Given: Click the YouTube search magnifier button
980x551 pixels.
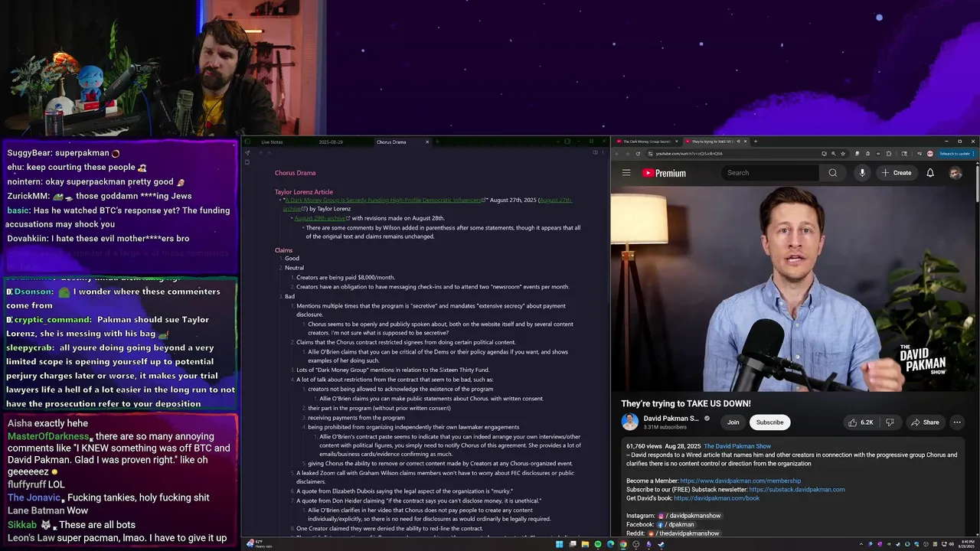Looking at the screenshot, I should pos(833,173).
